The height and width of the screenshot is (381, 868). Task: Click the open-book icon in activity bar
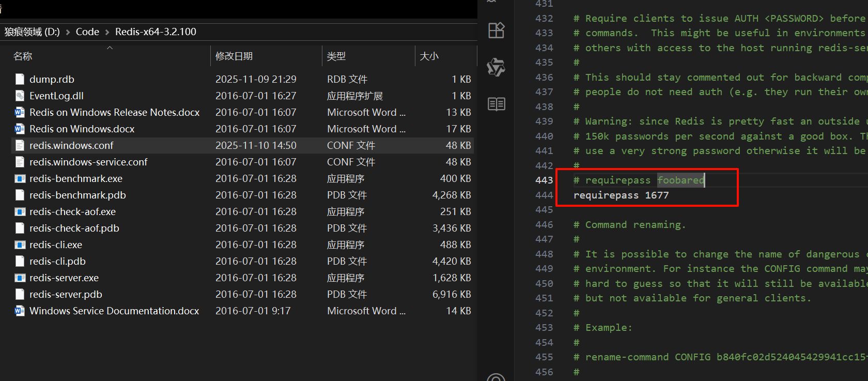[x=496, y=104]
